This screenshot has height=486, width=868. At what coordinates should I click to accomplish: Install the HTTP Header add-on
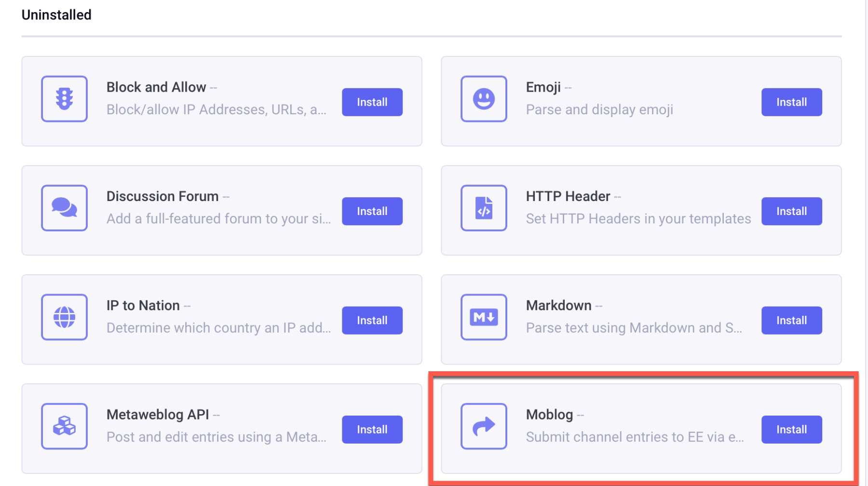tap(791, 211)
